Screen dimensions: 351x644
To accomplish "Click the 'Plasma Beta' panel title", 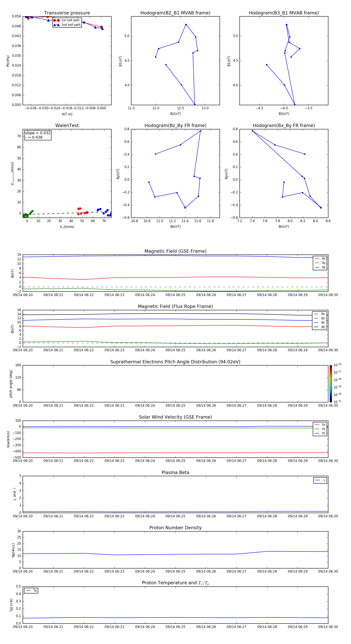I will (175, 472).
